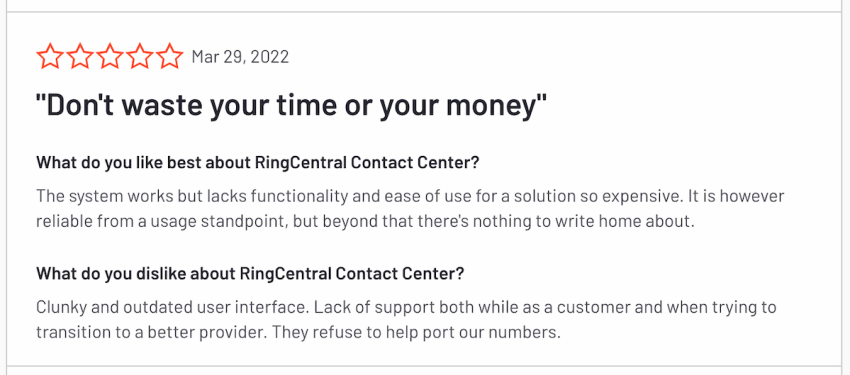Click the Mar 29, 2022 review date

pos(240,57)
